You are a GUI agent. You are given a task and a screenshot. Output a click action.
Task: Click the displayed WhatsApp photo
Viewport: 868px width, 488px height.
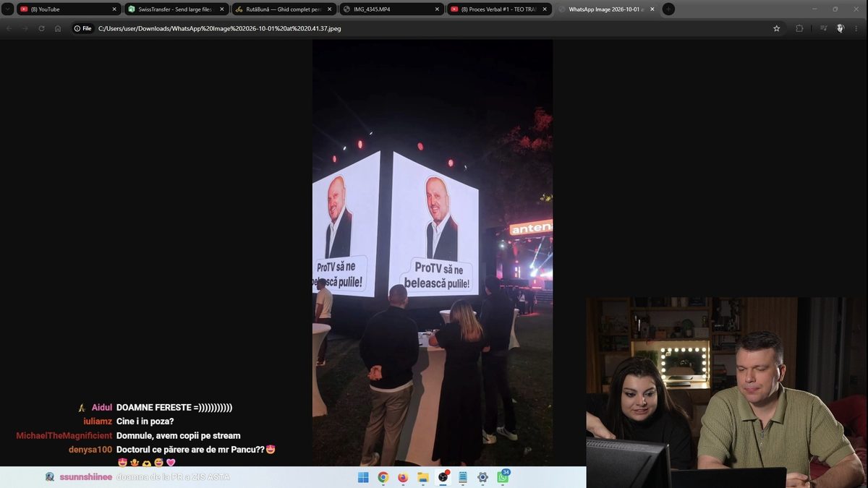point(433,253)
